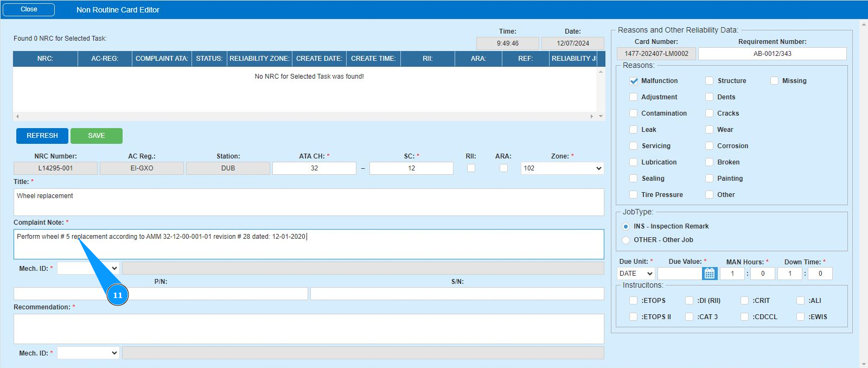The image size is (868, 368).
Task: Select OTHER - Other Job radio option
Action: pyautogui.click(x=626, y=240)
